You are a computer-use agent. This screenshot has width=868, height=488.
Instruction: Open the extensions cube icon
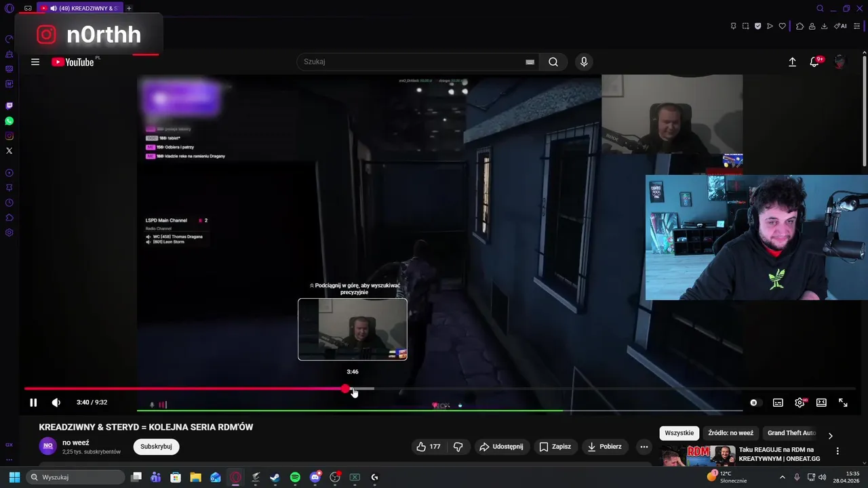[x=800, y=26]
